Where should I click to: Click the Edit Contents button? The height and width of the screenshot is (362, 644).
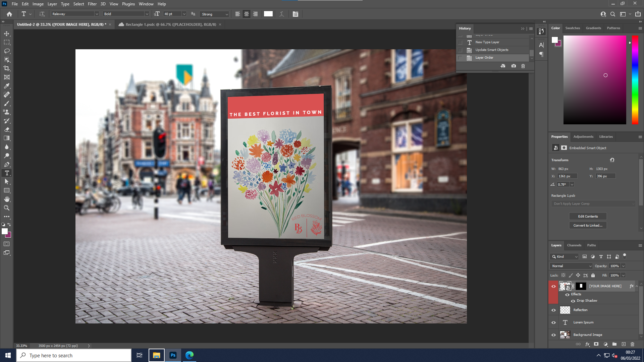coord(588,217)
